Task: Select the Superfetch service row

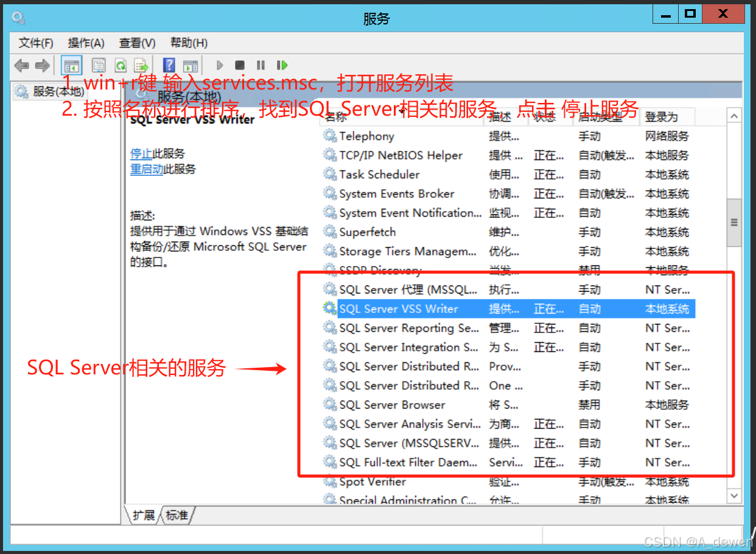Action: coord(509,232)
